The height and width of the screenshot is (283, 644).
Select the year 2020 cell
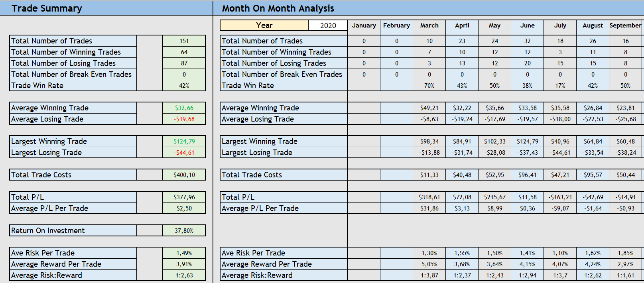(x=328, y=26)
